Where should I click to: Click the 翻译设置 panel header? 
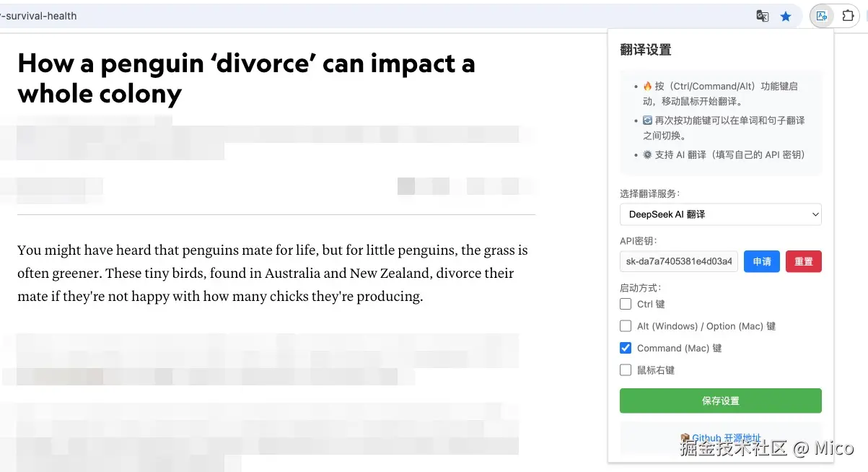click(x=645, y=49)
